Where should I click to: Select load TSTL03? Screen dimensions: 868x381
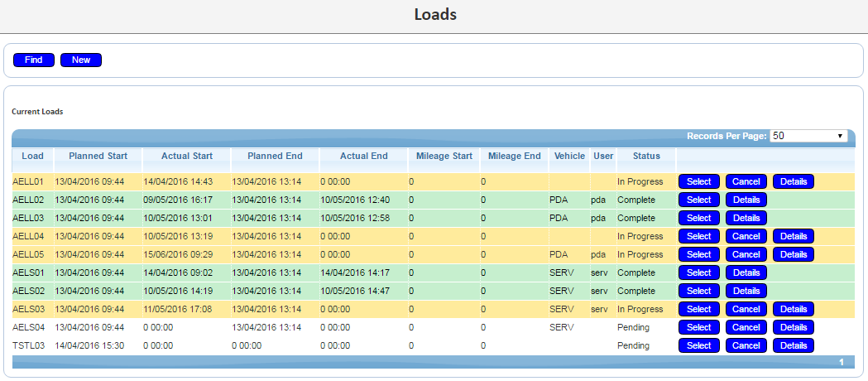click(x=699, y=345)
